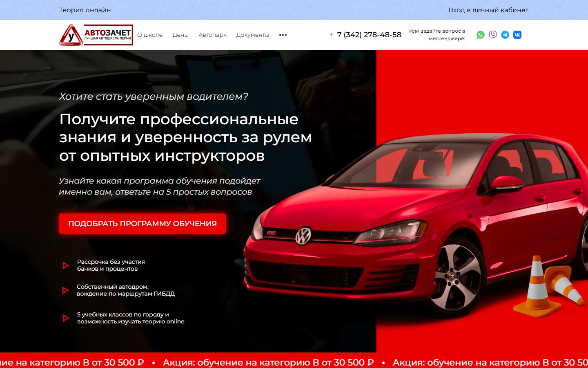This screenshot has width=588, height=368.
Task: Click text Рассрочка без участия банков
Action: (111, 265)
